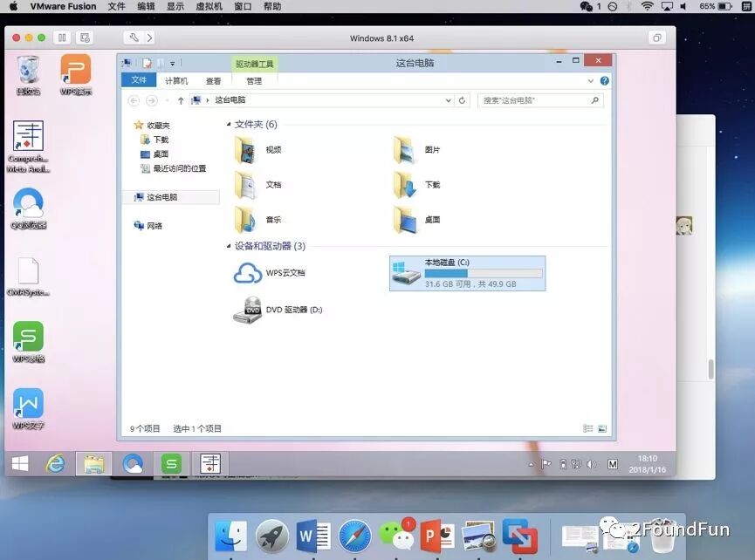Open the 管理 ribbon tab
This screenshot has height=560, width=755.
254,81
